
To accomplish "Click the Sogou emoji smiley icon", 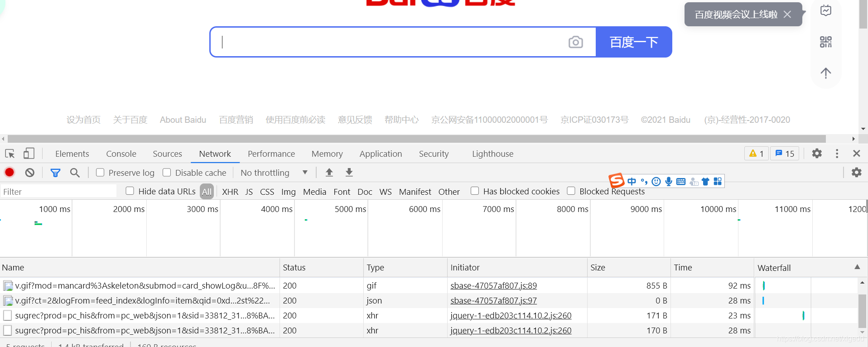I will point(656,182).
